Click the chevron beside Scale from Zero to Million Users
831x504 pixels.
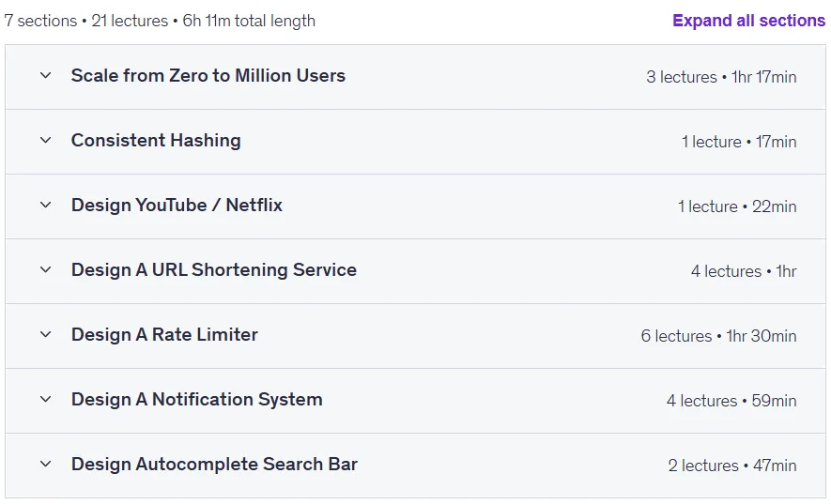pos(46,75)
